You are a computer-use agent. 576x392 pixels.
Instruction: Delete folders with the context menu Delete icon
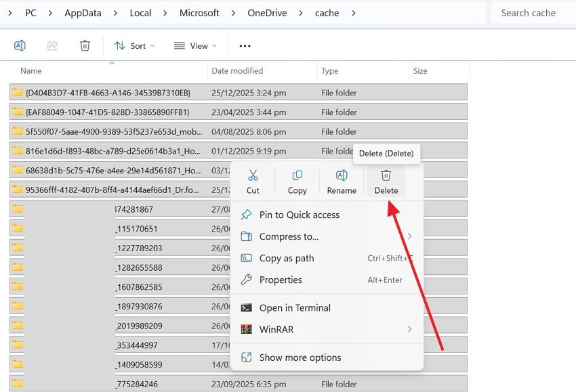[386, 181]
